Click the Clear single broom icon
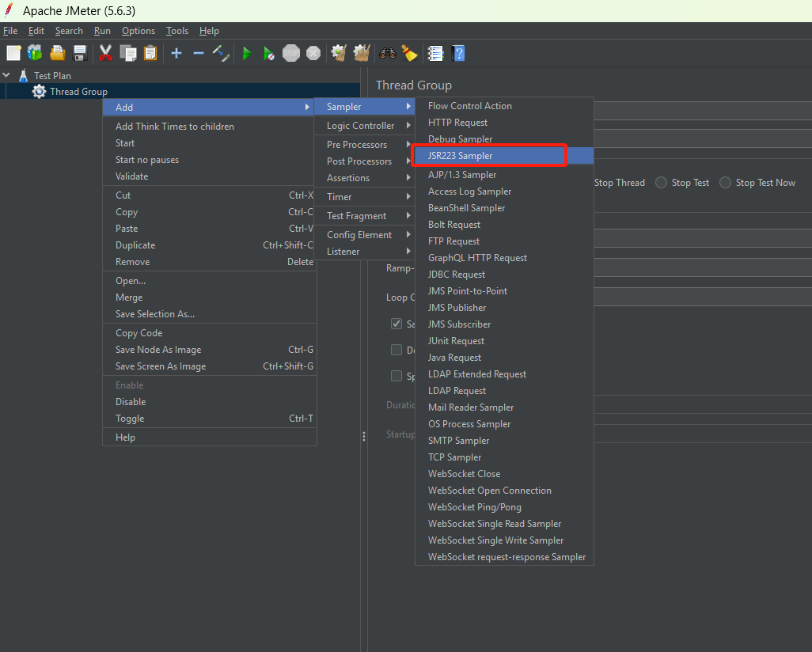812x652 pixels. coord(339,53)
